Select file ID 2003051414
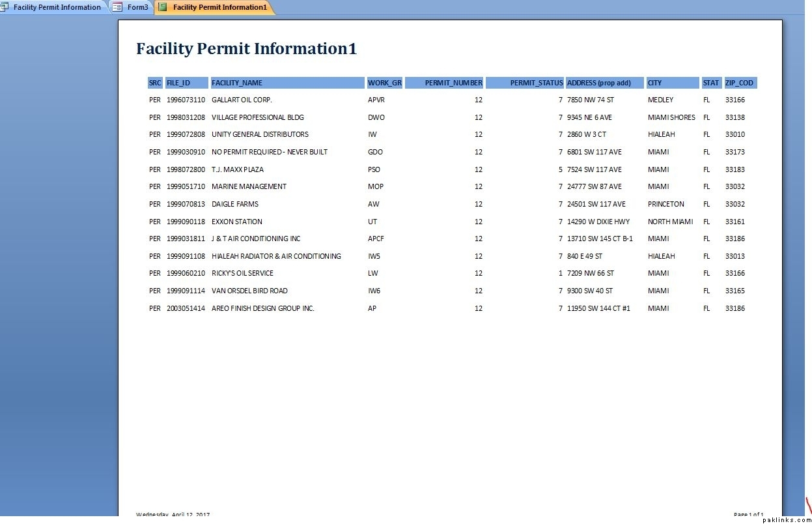Image resolution: width=812 pixels, height=524 pixels. coord(186,308)
